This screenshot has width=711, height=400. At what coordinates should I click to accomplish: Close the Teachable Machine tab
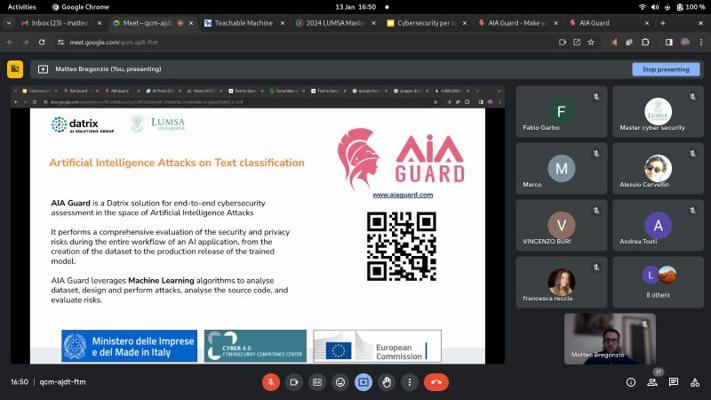(x=282, y=23)
